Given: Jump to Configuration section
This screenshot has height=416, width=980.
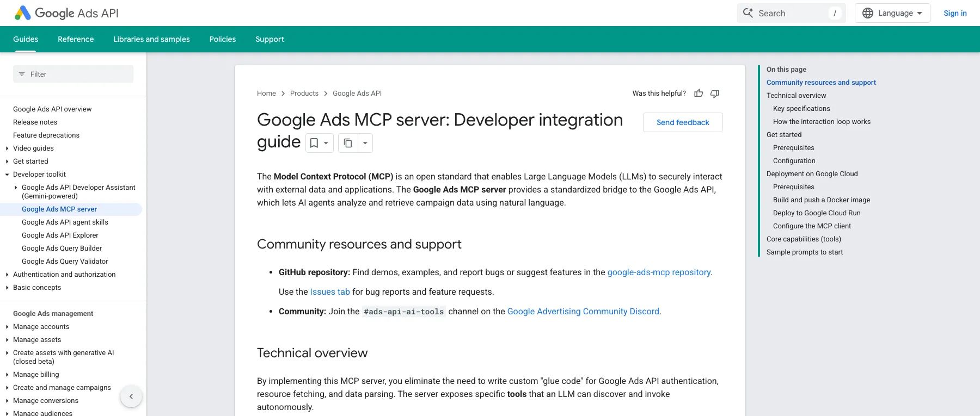Looking at the screenshot, I should click(794, 161).
